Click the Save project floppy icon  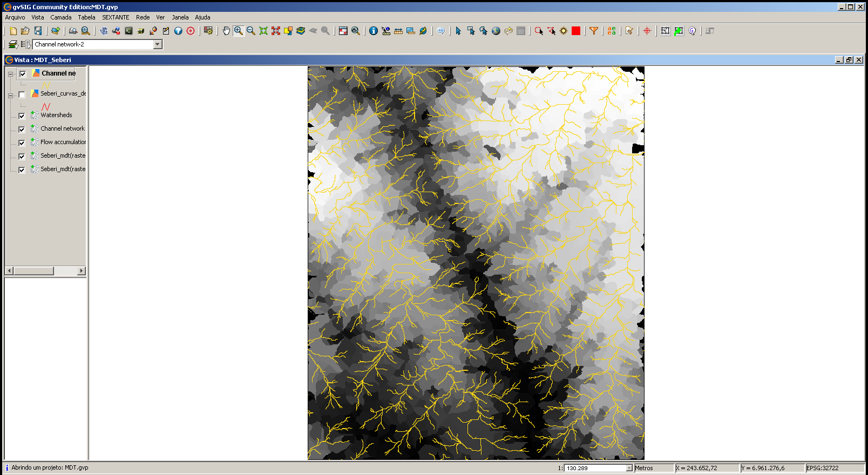(x=38, y=31)
